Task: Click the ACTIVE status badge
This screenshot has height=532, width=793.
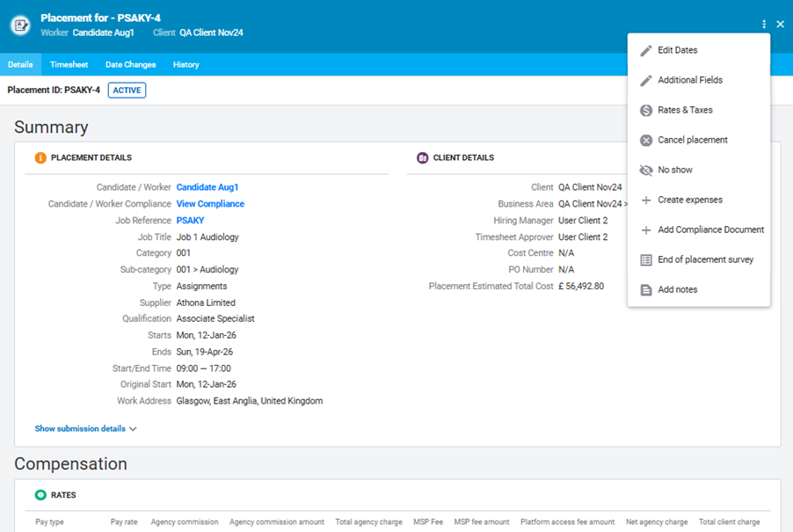Action: (x=127, y=90)
